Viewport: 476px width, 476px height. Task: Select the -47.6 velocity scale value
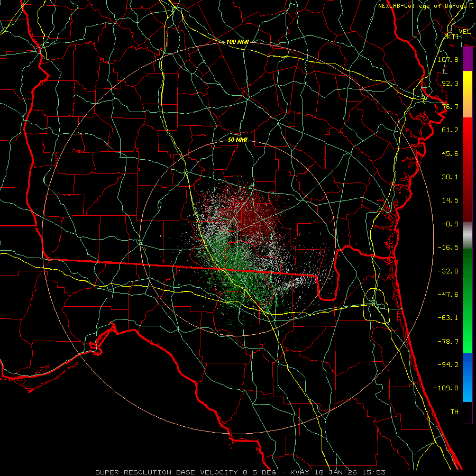pyautogui.click(x=448, y=295)
